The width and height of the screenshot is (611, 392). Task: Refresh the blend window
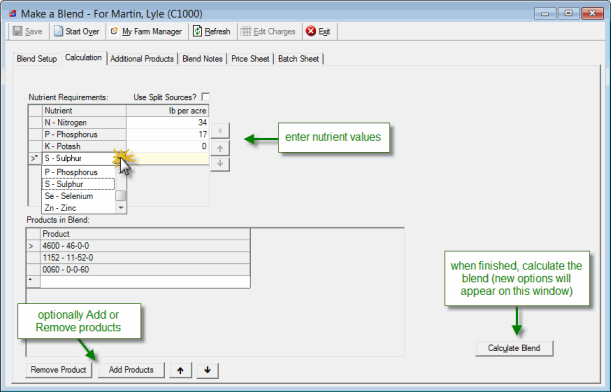click(212, 32)
